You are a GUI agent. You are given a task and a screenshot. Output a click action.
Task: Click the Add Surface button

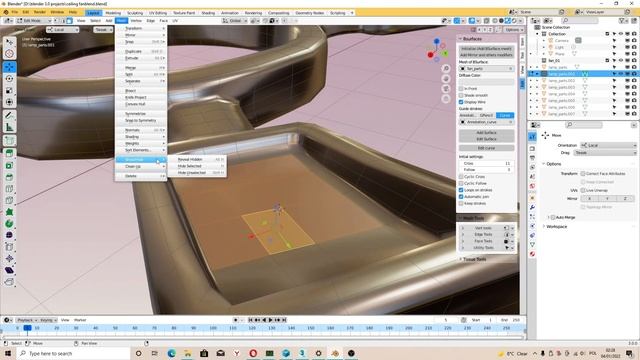[x=487, y=133]
